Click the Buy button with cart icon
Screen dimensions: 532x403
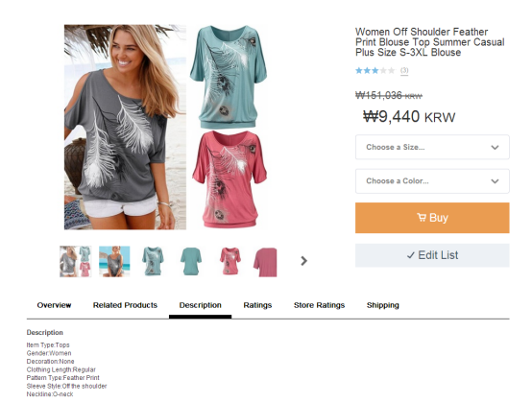point(432,218)
